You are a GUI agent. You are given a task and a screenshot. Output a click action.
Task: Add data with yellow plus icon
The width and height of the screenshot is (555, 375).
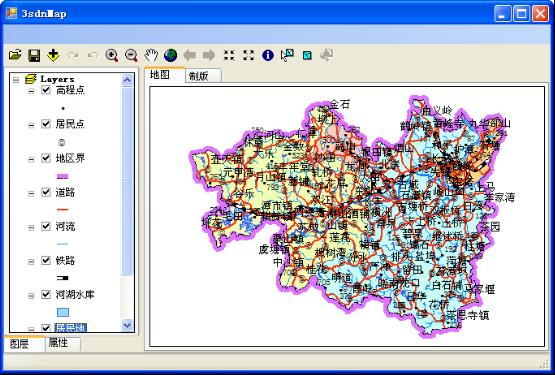(x=53, y=55)
